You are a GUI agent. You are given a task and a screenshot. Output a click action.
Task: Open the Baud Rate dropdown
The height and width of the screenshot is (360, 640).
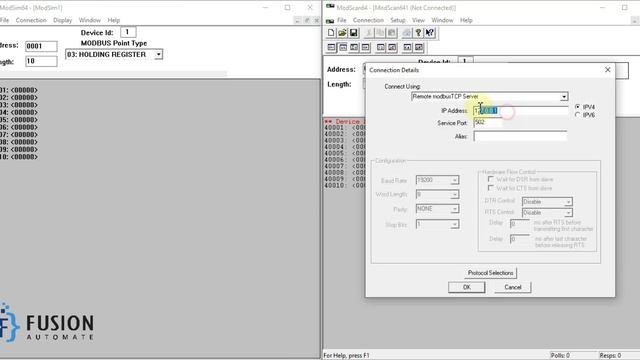(454, 180)
